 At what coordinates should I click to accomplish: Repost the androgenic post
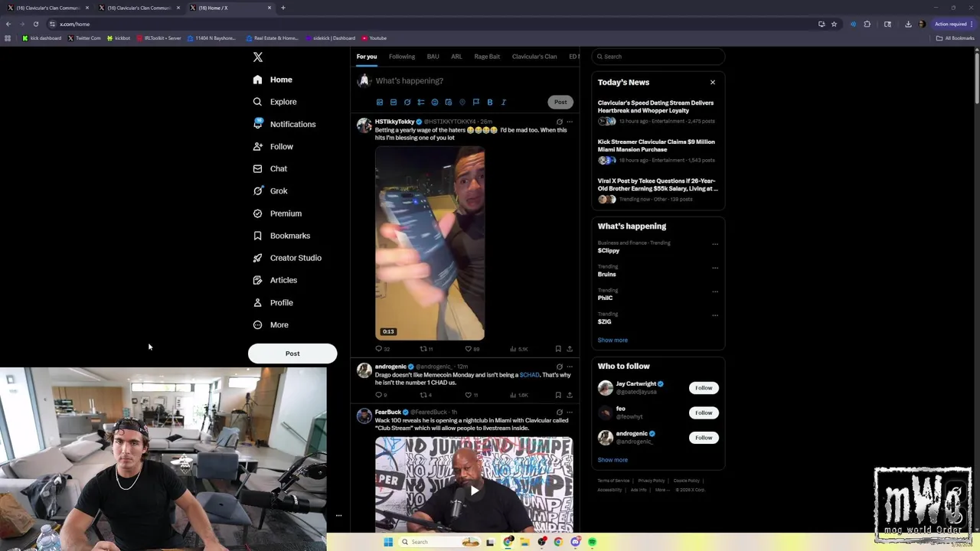[423, 395]
